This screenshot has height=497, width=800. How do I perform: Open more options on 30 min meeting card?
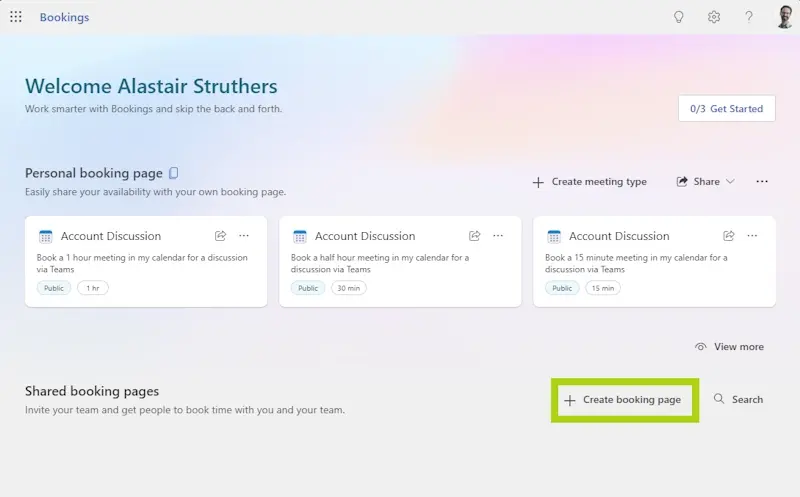(x=498, y=236)
